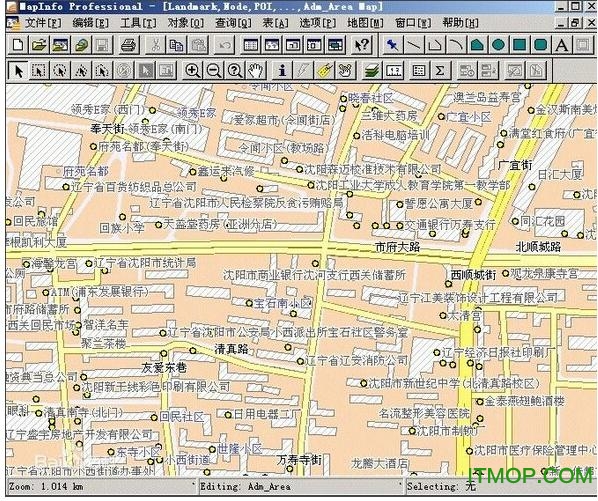Select the arrow Select tool

point(18,71)
